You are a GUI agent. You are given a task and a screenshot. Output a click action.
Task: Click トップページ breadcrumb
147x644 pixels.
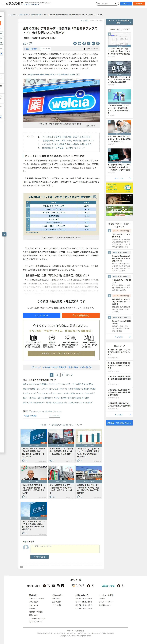[x=12, y=15]
